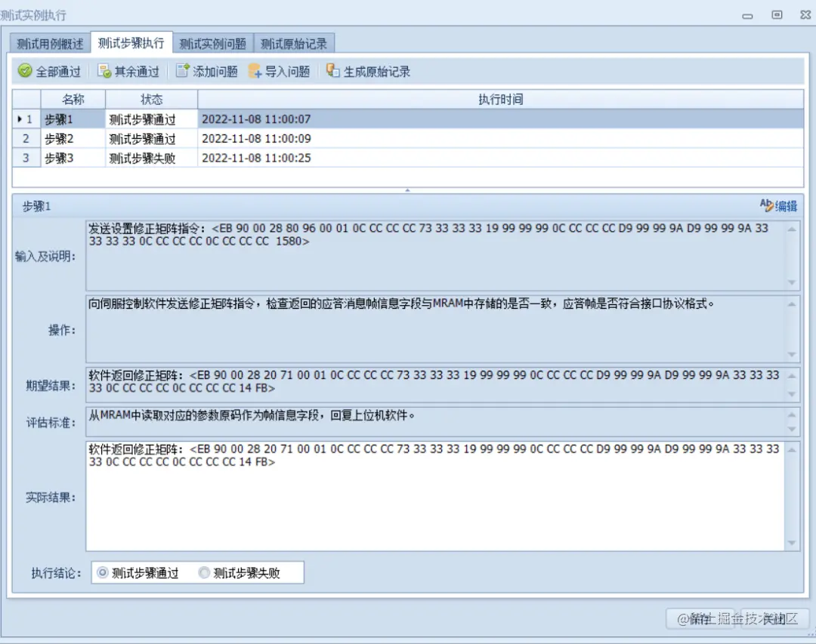The height and width of the screenshot is (644, 816).
Task: Open the 测试步骤执行 tab
Action: [x=131, y=42]
